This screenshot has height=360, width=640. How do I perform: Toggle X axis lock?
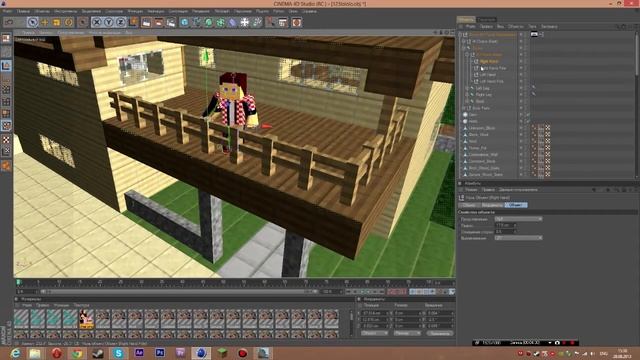[x=96, y=22]
